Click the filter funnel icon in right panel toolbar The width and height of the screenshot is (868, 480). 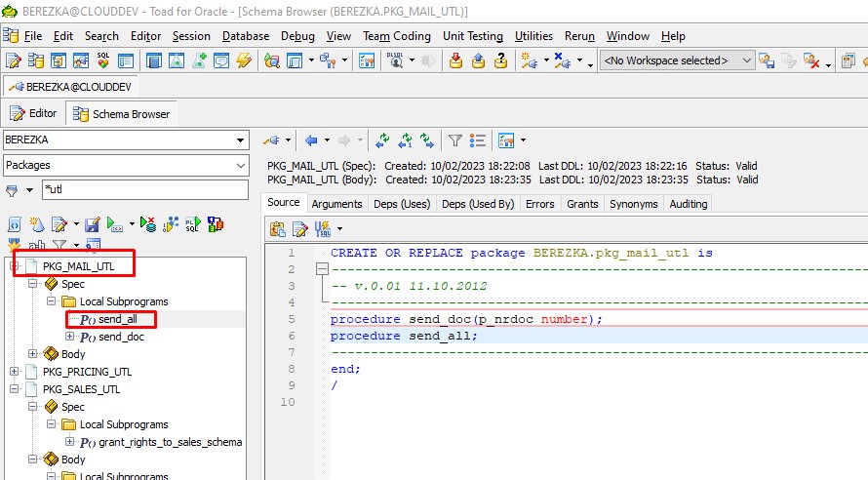tap(455, 140)
